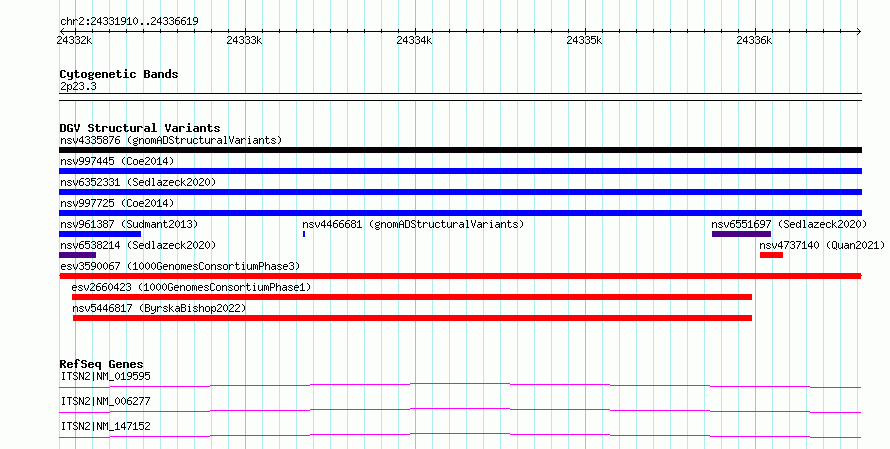Click the magenta ITSN2 NM_019595 transcript line
The image size is (890, 449).
(460, 385)
